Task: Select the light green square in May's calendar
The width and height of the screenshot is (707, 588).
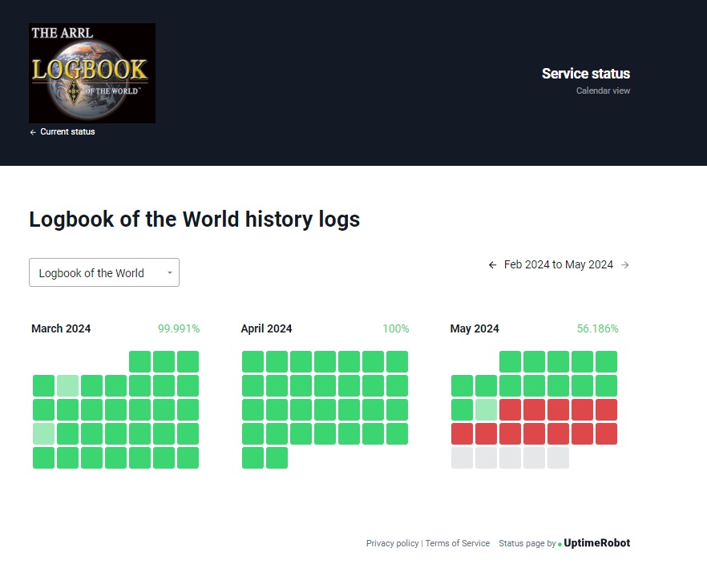Action: click(x=486, y=409)
